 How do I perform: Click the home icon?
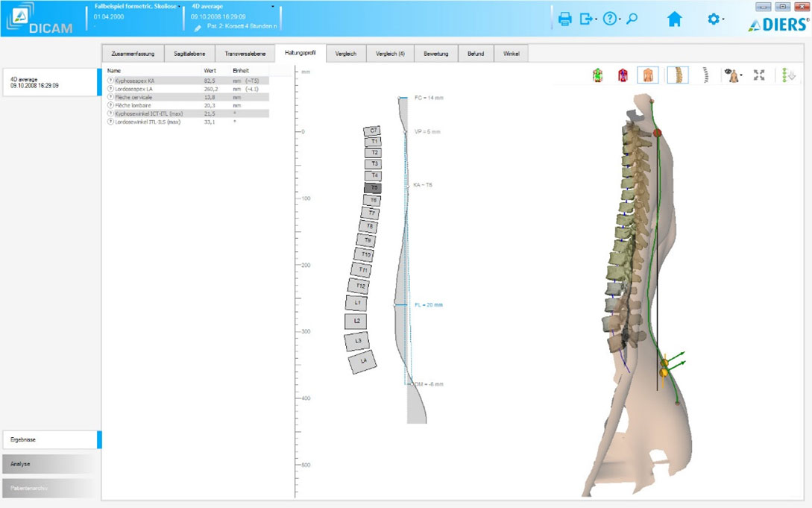coord(674,19)
